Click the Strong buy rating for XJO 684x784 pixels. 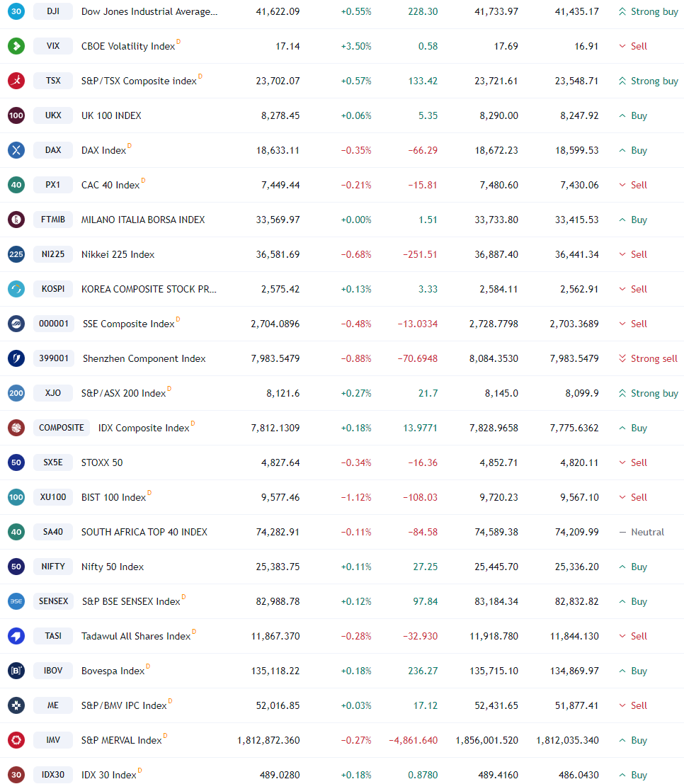pyautogui.click(x=649, y=393)
